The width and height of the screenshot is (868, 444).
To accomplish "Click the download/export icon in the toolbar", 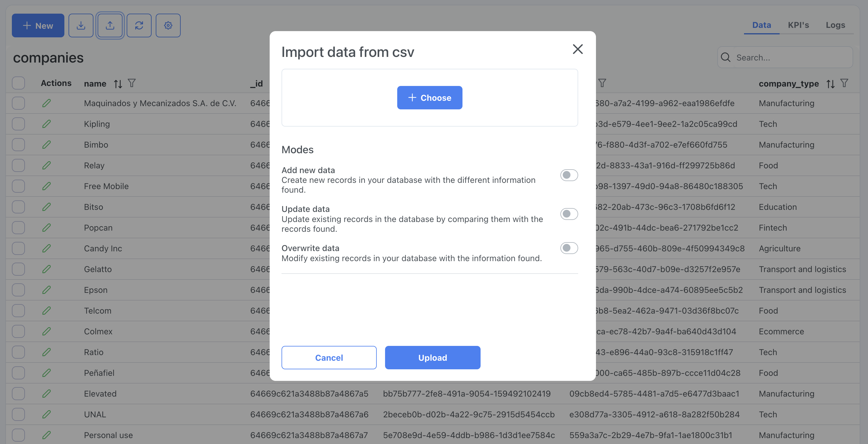I will (x=81, y=25).
